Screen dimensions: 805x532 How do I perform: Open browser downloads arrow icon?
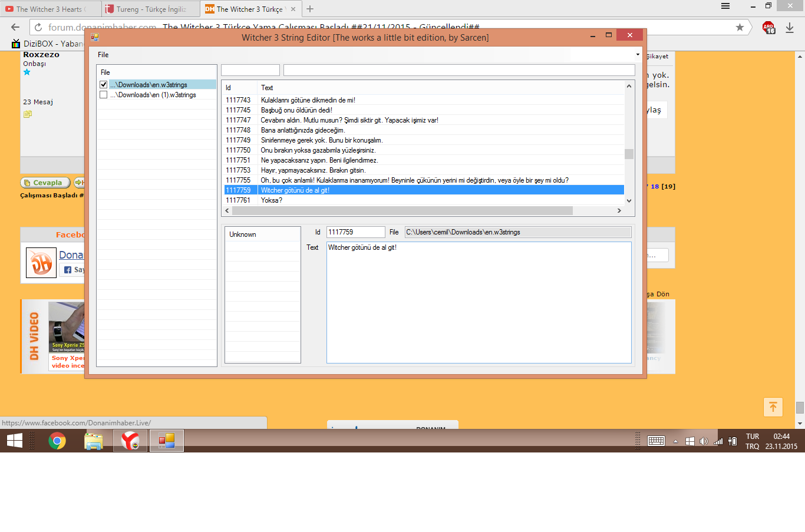[790, 27]
